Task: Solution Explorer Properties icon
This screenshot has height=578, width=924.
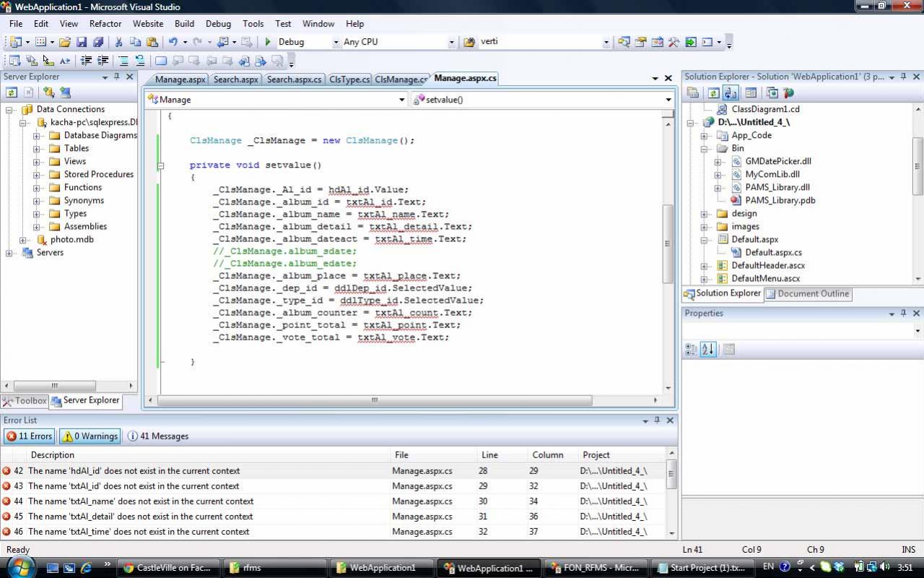Action: coord(693,92)
